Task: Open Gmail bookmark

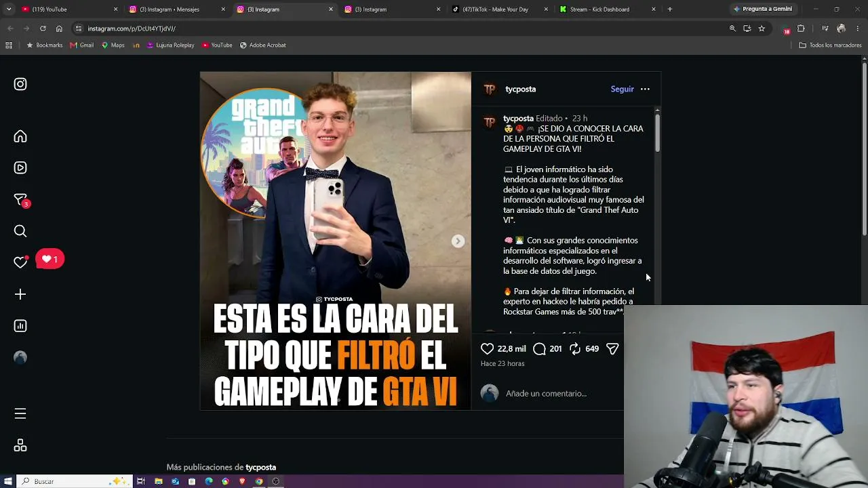Action: pyautogui.click(x=82, y=45)
